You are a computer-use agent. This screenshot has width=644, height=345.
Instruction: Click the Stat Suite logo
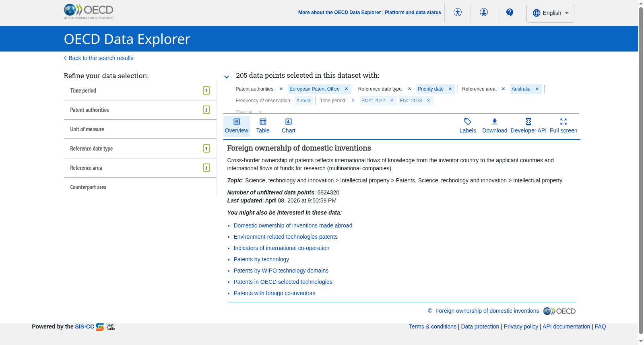point(105,327)
